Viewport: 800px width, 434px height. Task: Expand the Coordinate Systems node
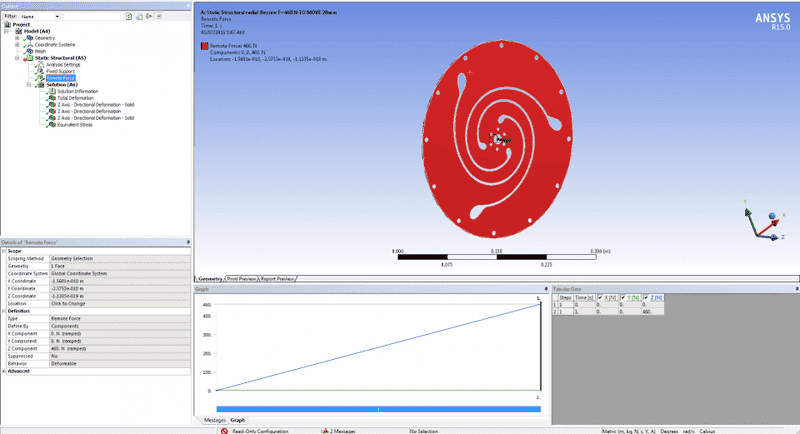[x=17, y=44]
